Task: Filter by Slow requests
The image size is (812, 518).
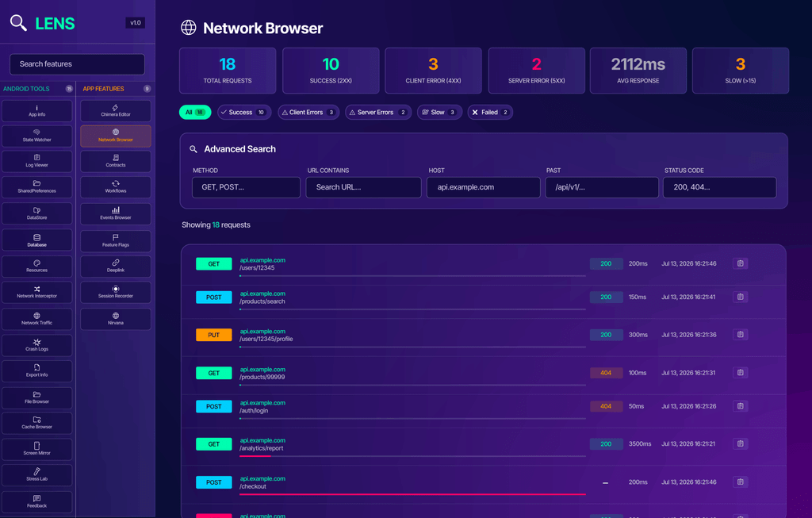Action: coord(439,113)
